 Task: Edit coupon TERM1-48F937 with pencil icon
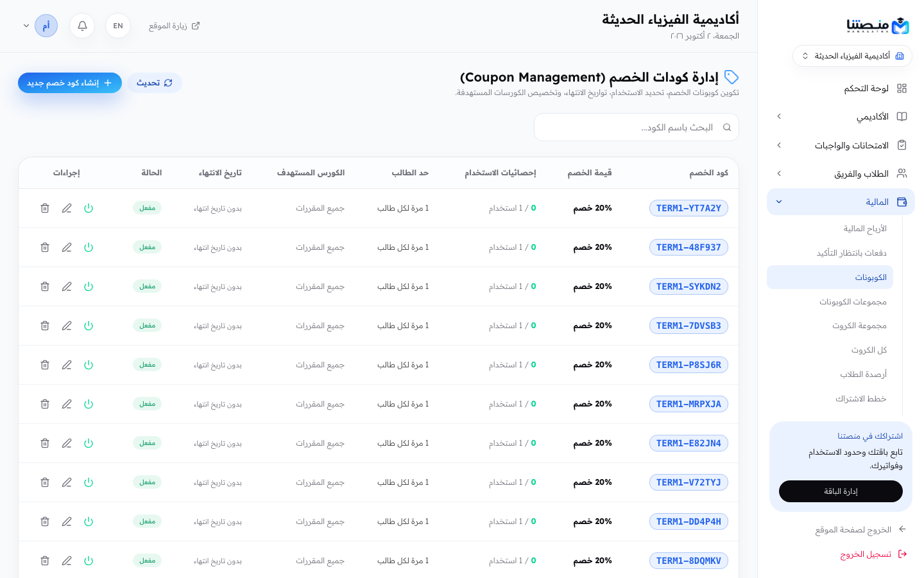67,247
